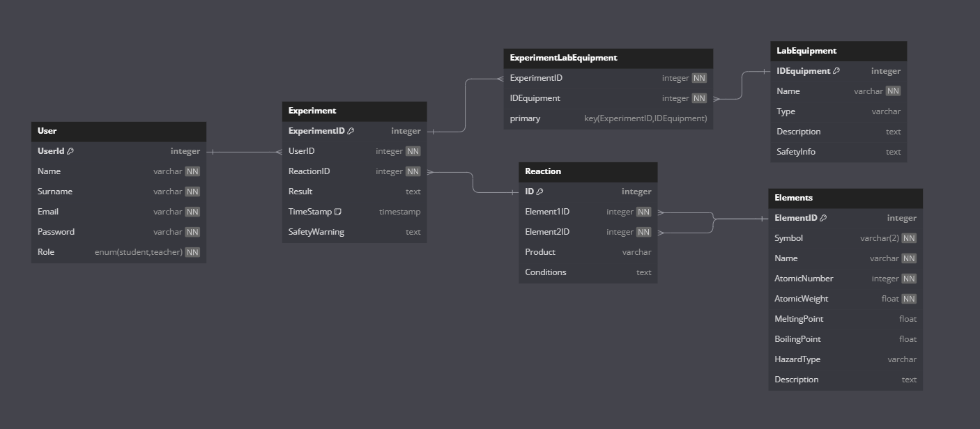Click the NN badge on the Role field
The image size is (980, 429).
[x=192, y=252]
